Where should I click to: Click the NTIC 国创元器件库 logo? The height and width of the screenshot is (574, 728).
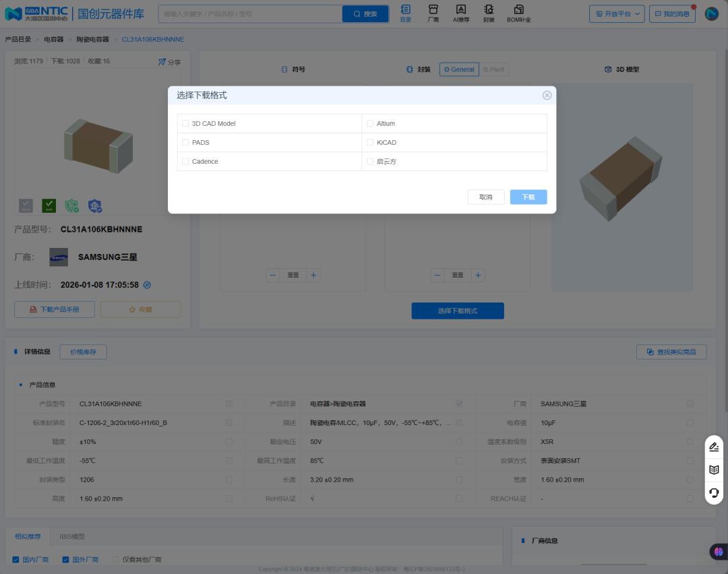pos(74,14)
